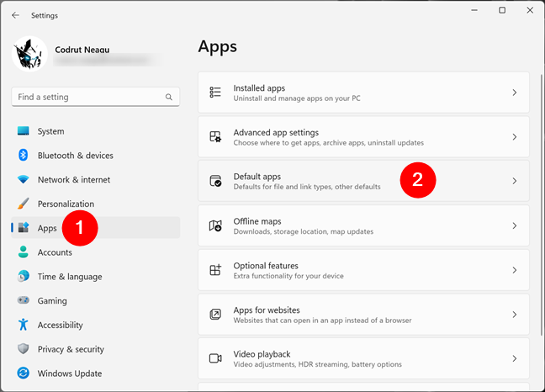The height and width of the screenshot is (392, 545).
Task: Expand Offline maps chevron
Action: tap(515, 226)
